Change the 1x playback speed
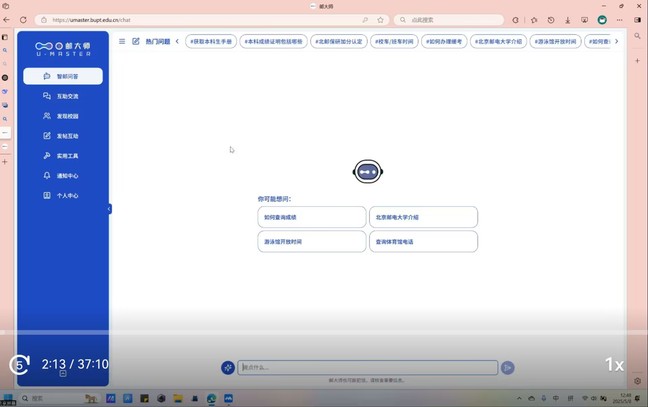This screenshot has width=648, height=407. [x=615, y=365]
